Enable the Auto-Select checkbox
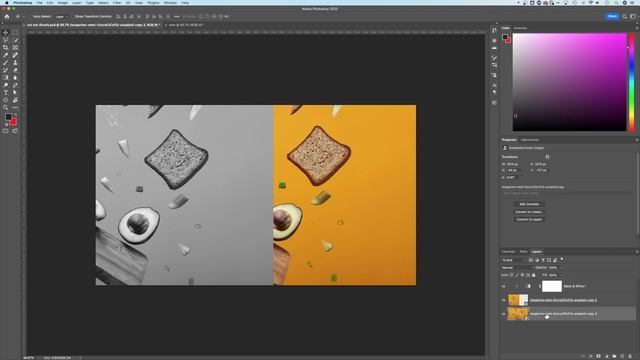The width and height of the screenshot is (640, 360). coord(30,17)
